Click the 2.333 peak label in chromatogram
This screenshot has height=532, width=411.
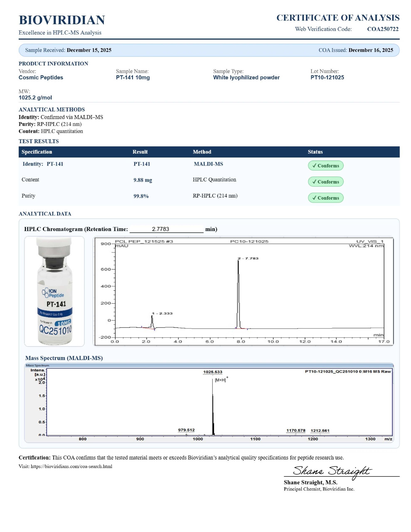162,313
